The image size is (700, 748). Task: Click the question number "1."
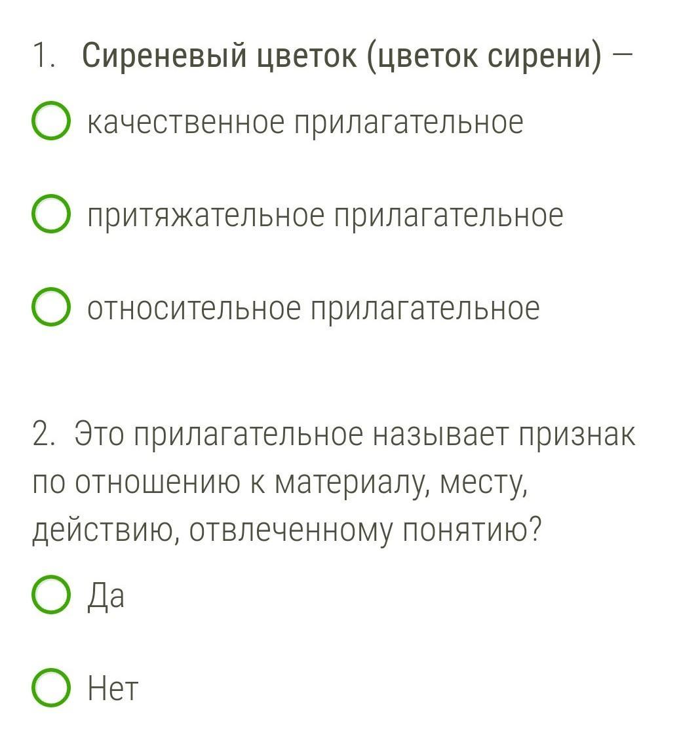(44, 56)
